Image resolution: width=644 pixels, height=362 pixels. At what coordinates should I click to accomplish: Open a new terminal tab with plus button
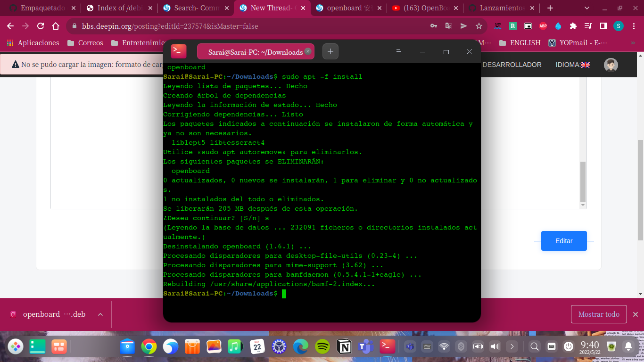[330, 51]
